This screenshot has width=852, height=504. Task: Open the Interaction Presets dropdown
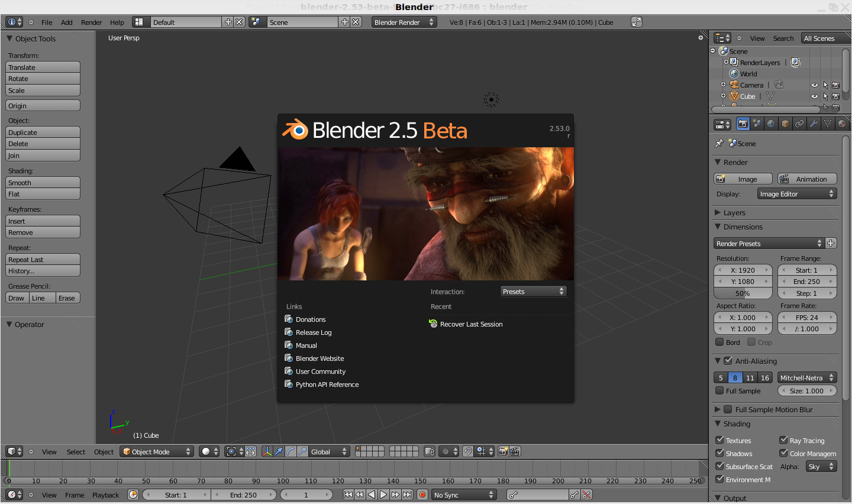533,291
